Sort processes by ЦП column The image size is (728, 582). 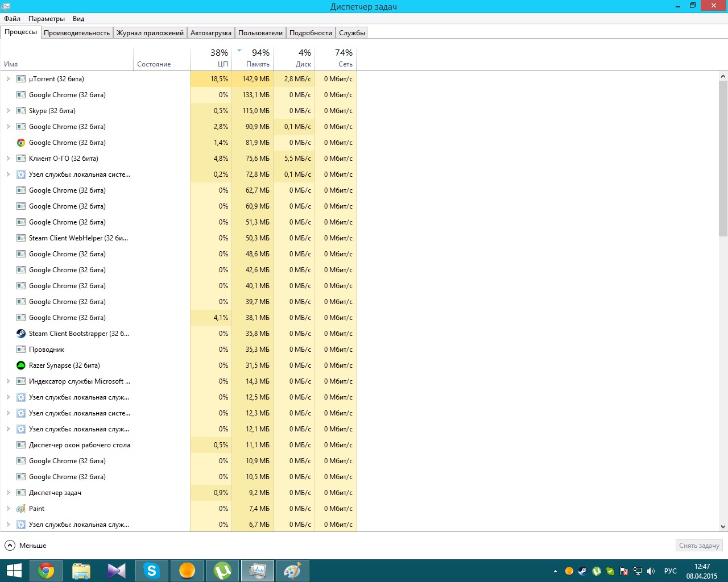point(211,58)
